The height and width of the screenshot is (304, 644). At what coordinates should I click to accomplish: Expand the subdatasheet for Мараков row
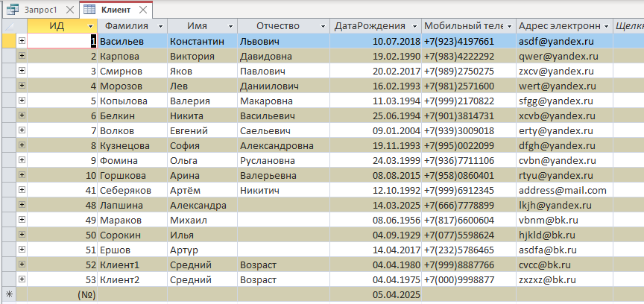point(22,219)
